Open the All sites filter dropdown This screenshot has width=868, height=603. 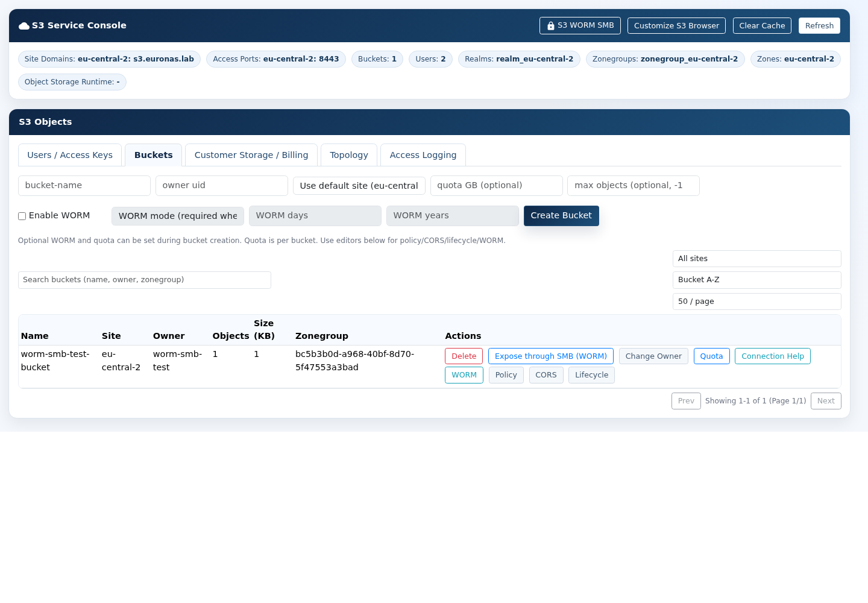(x=756, y=259)
